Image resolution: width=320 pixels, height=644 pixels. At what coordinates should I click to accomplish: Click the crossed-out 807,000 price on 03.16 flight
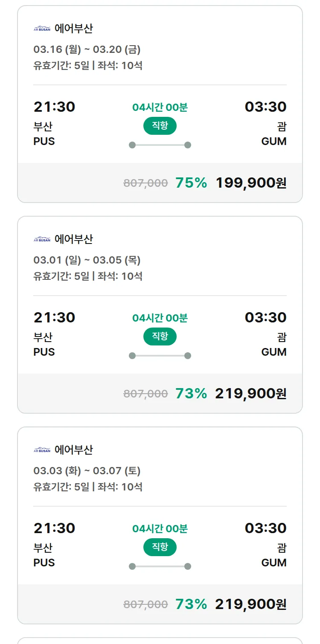(x=145, y=183)
